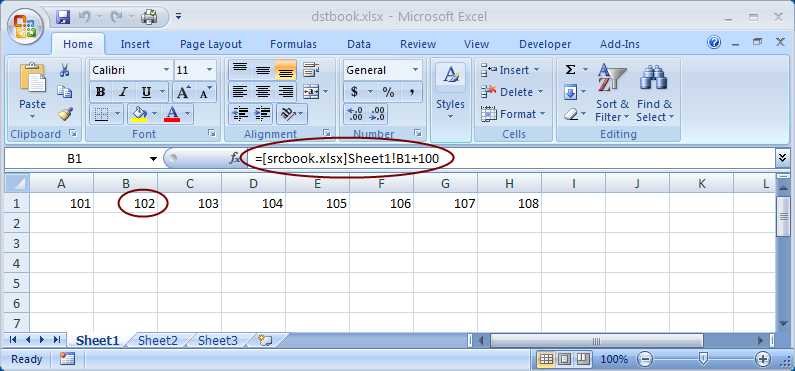Switch to Page Layout view button

(564, 359)
